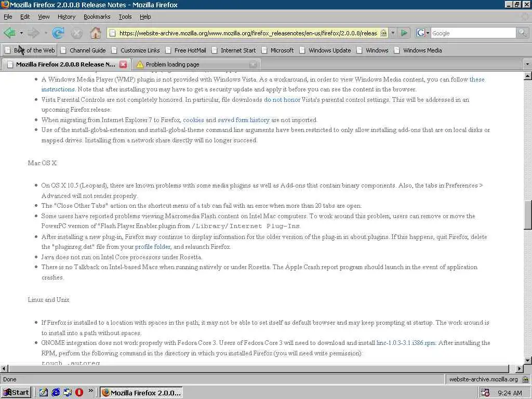Open the address bar URL dropdown
The height and width of the screenshot is (399, 532).
393,33
